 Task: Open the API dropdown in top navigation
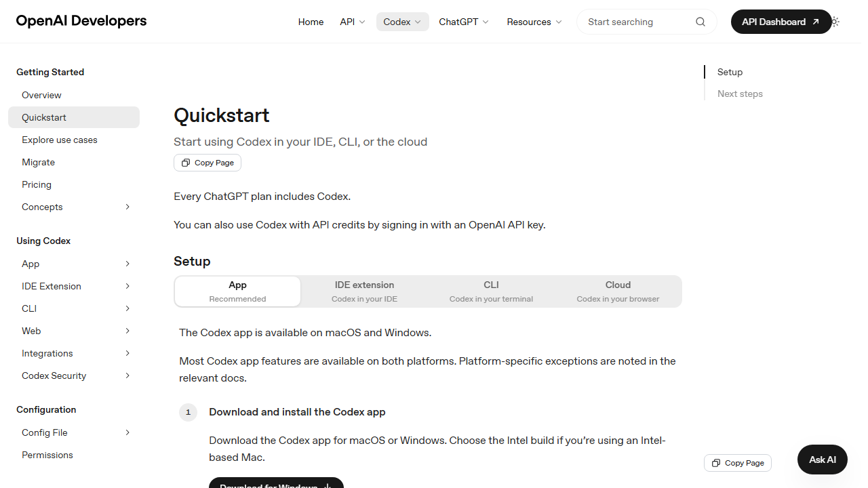[x=353, y=22]
